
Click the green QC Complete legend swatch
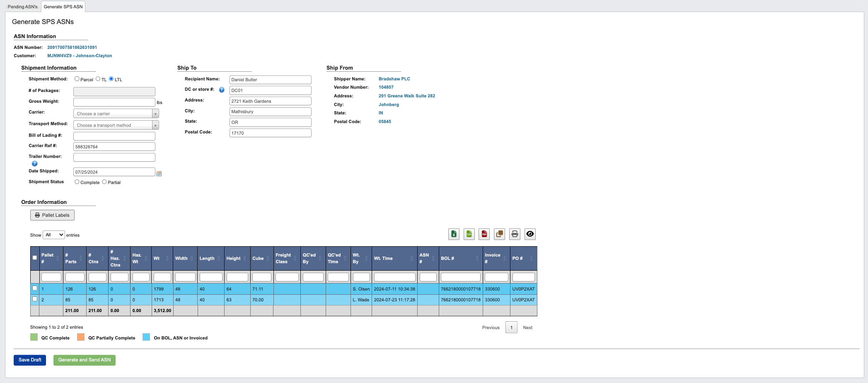click(x=34, y=337)
